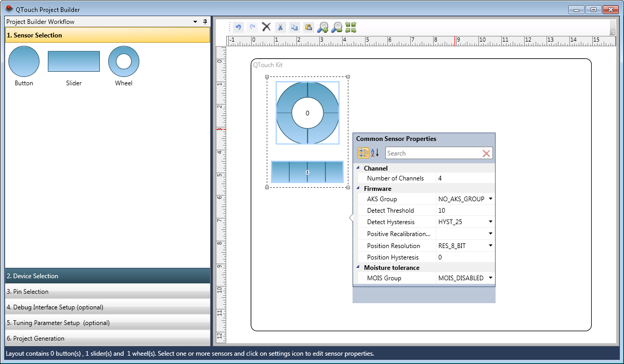The image size is (624, 364).
Task: Open the Positive Recalibration dropdown
Action: pos(490,234)
